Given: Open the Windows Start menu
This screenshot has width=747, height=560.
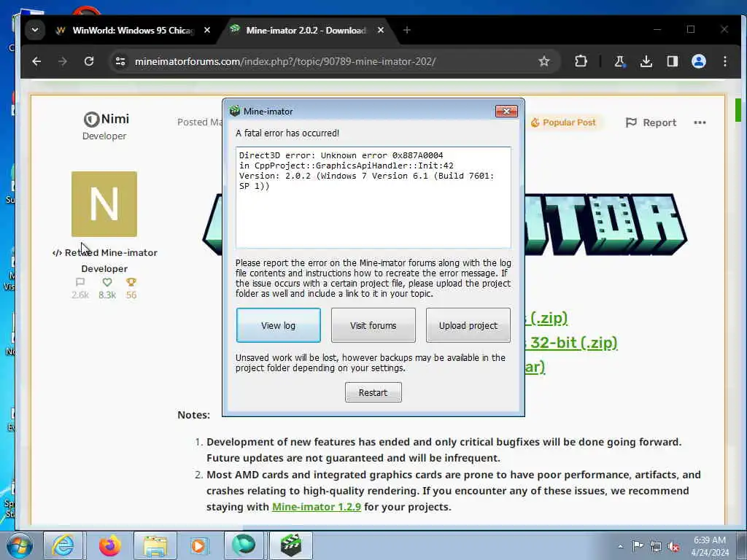Looking at the screenshot, I should pyautogui.click(x=19, y=545).
